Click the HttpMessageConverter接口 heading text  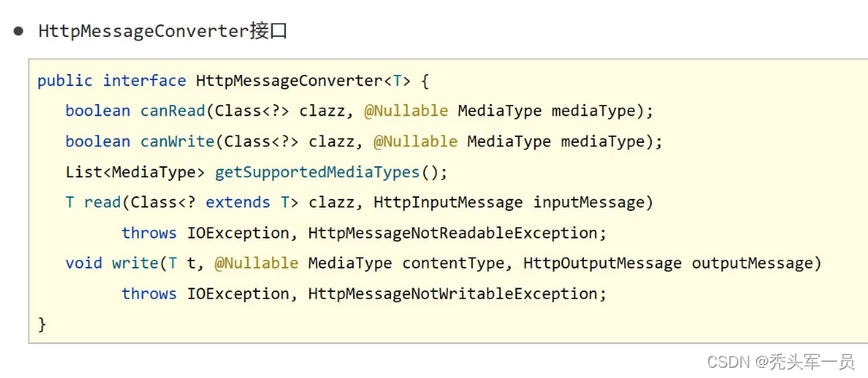[x=163, y=32]
